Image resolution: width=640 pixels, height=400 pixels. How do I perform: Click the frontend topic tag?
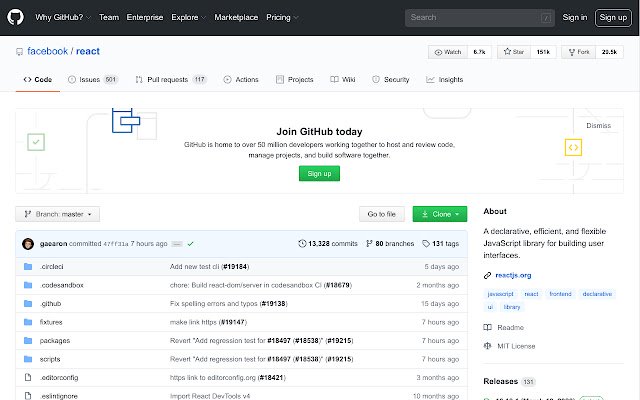coord(560,294)
